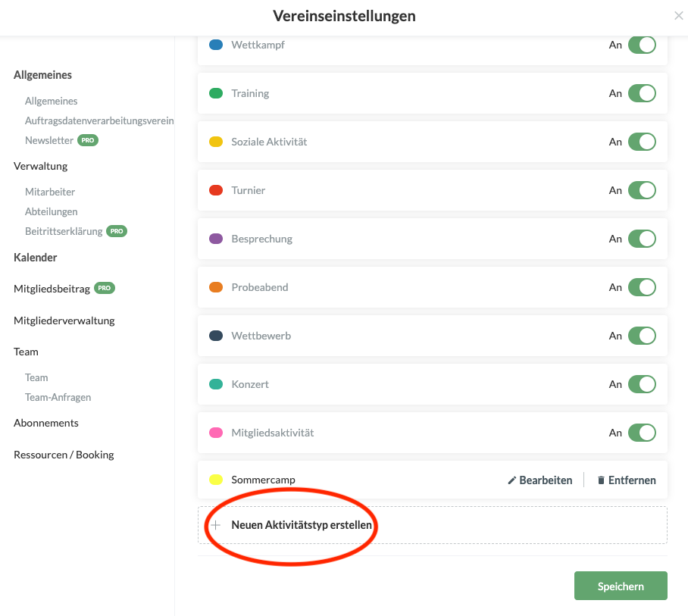Switch off the Konzert activity toggle
Screen dimensions: 688x616
(x=642, y=384)
